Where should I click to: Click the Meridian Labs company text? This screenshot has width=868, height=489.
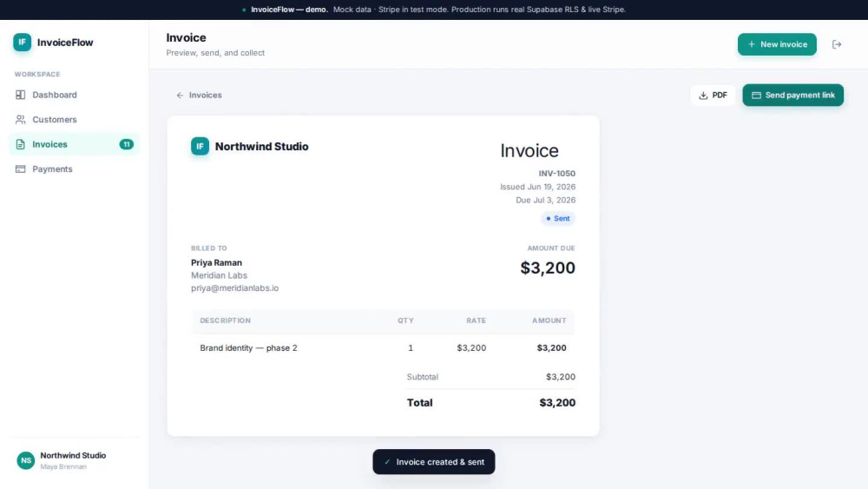pyautogui.click(x=220, y=275)
